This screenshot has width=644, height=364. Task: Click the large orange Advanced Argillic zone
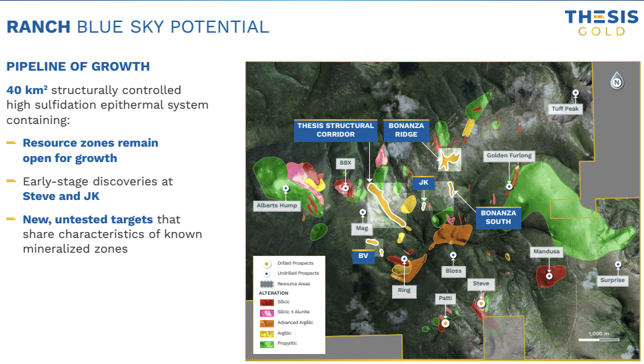tap(452, 235)
